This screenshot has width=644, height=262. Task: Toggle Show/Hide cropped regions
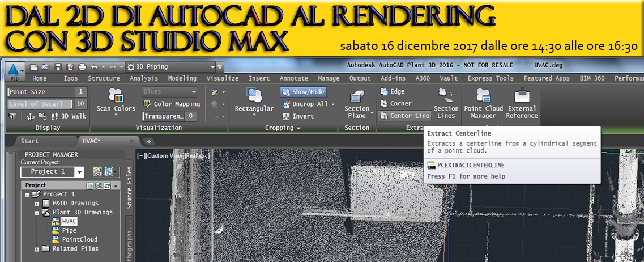click(x=304, y=92)
